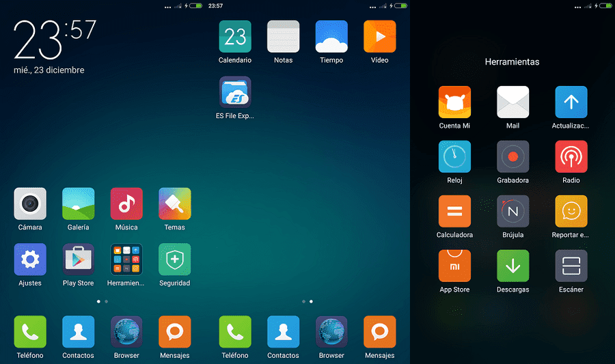Open the Calculadora app
The image size is (615, 364).
coord(454,211)
